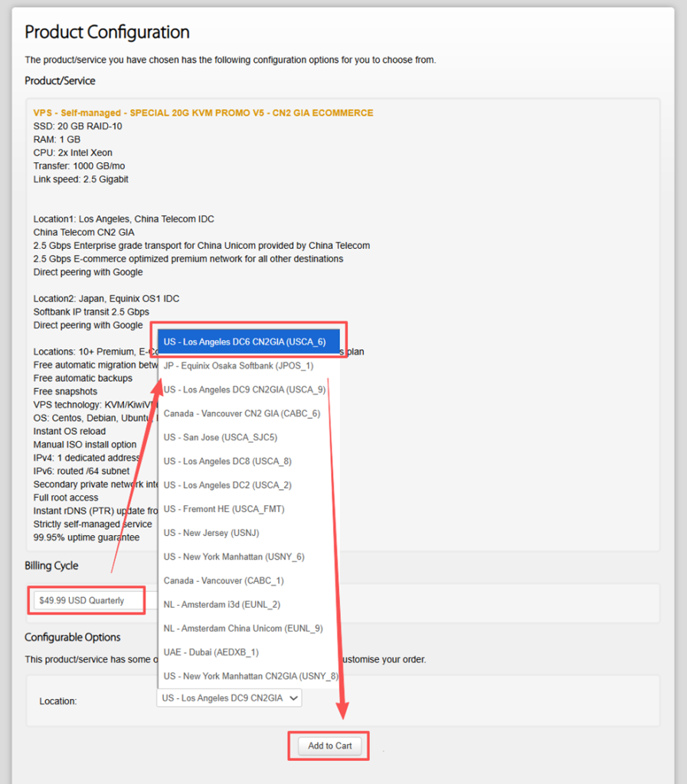Select US - Los Angeles DC6 CN2GIA option
Image resolution: width=687 pixels, height=784 pixels.
(245, 341)
